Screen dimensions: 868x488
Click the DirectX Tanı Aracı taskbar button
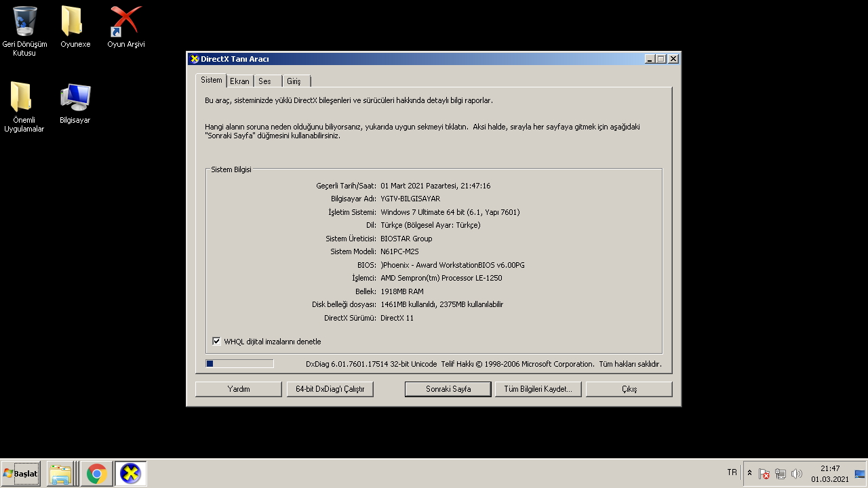pyautogui.click(x=130, y=474)
